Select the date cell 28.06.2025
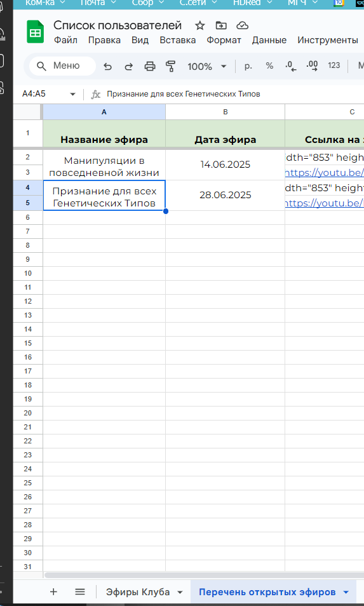The height and width of the screenshot is (606, 364). (226, 195)
